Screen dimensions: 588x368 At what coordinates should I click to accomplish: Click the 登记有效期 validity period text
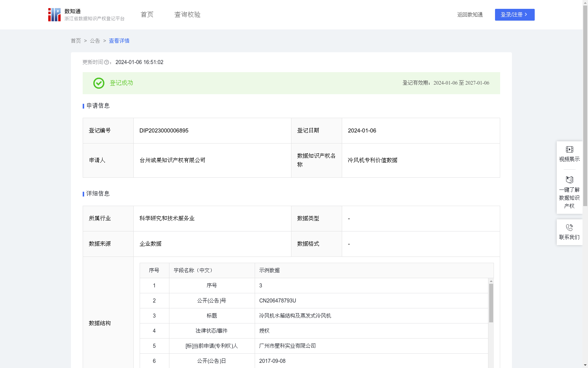tap(446, 83)
